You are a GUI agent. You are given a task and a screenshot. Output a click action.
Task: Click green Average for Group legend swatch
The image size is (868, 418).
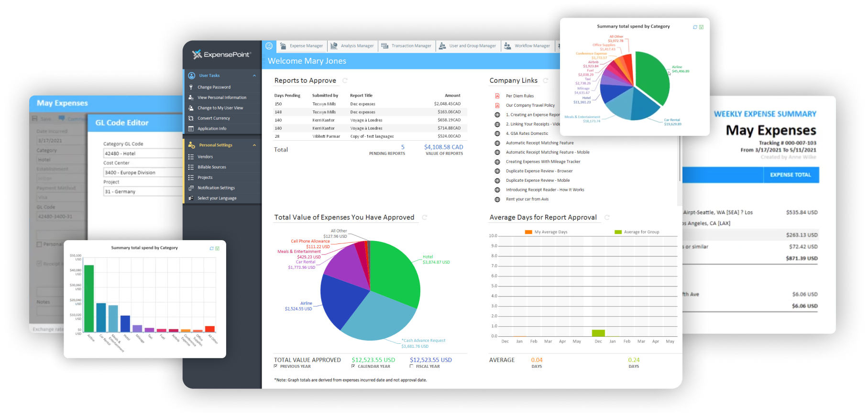pos(618,232)
